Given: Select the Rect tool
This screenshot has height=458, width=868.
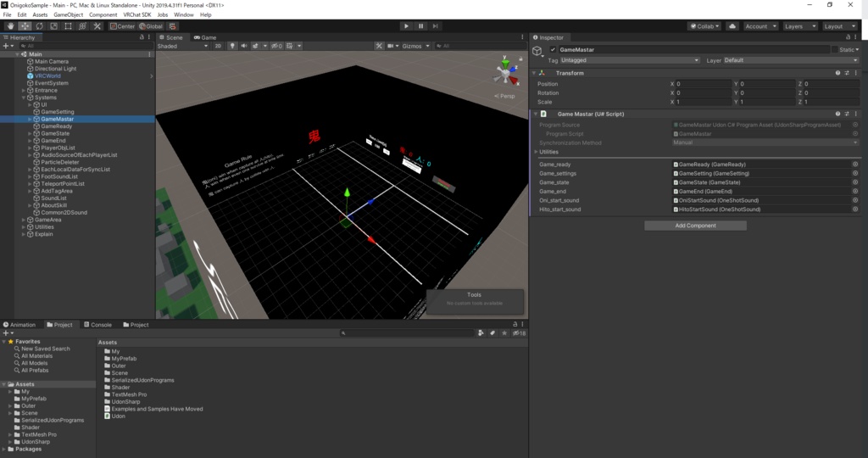Looking at the screenshot, I should click(x=68, y=26).
